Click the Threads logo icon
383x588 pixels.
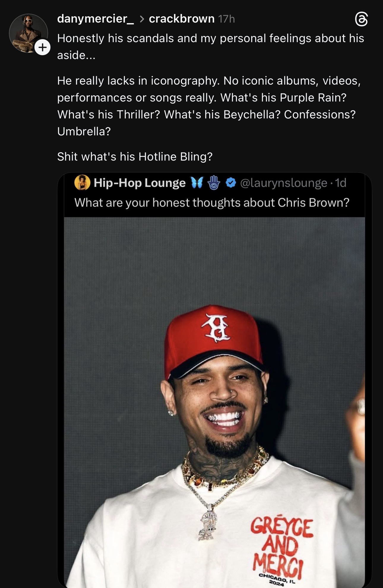[361, 20]
